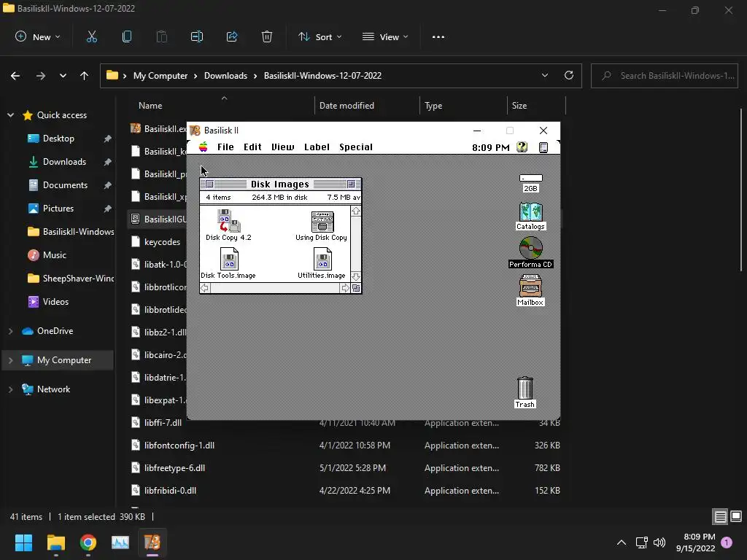Click the Copy icon in Explorer toolbar

click(x=127, y=36)
